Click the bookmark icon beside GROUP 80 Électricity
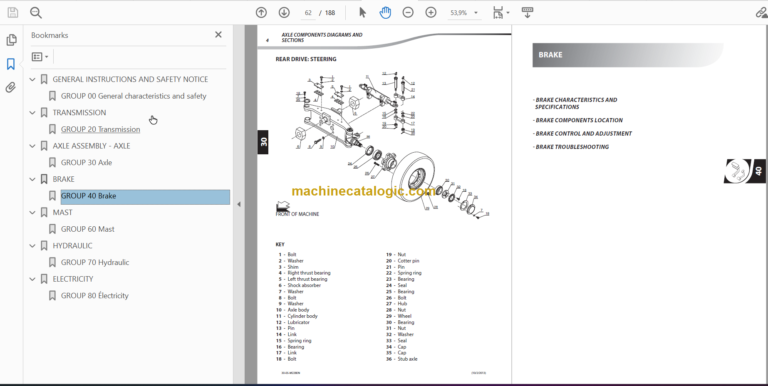The image size is (768, 386). (52, 295)
